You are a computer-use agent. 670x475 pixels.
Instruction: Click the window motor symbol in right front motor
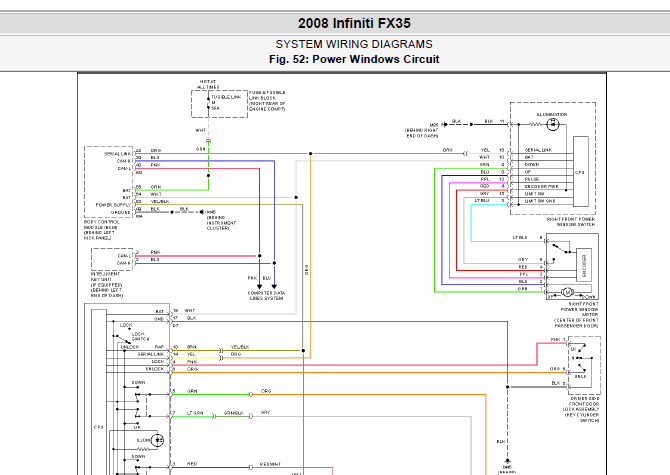tap(567, 292)
